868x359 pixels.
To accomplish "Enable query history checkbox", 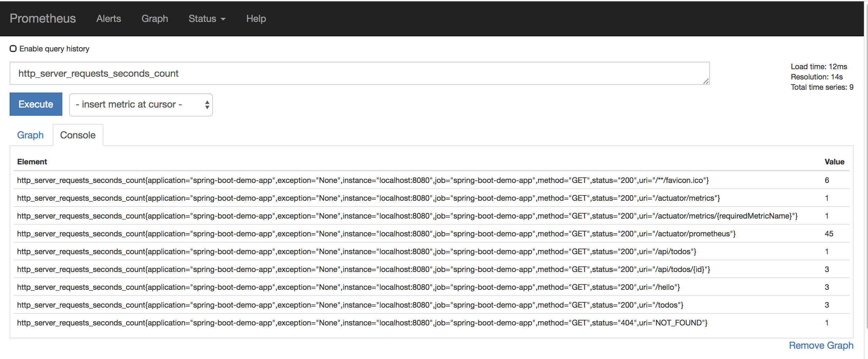I will click(13, 49).
